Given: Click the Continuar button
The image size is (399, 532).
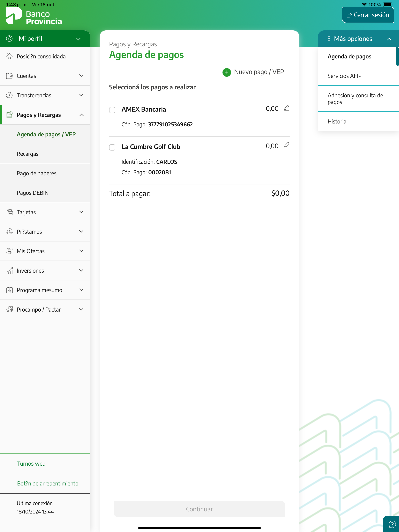Looking at the screenshot, I should point(199,509).
